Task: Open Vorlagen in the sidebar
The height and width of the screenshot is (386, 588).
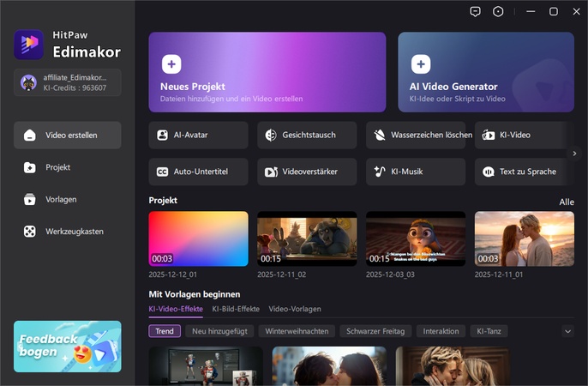Action: (x=61, y=199)
